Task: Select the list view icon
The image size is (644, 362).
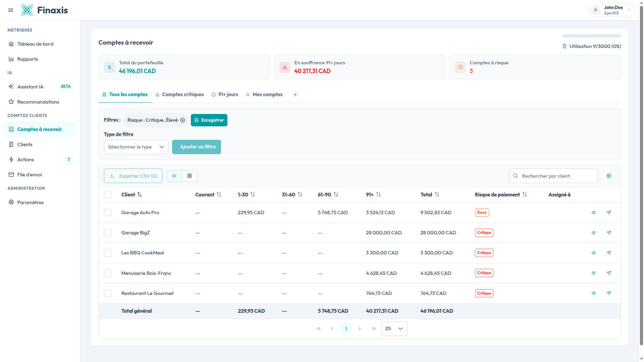Action: click(174, 176)
